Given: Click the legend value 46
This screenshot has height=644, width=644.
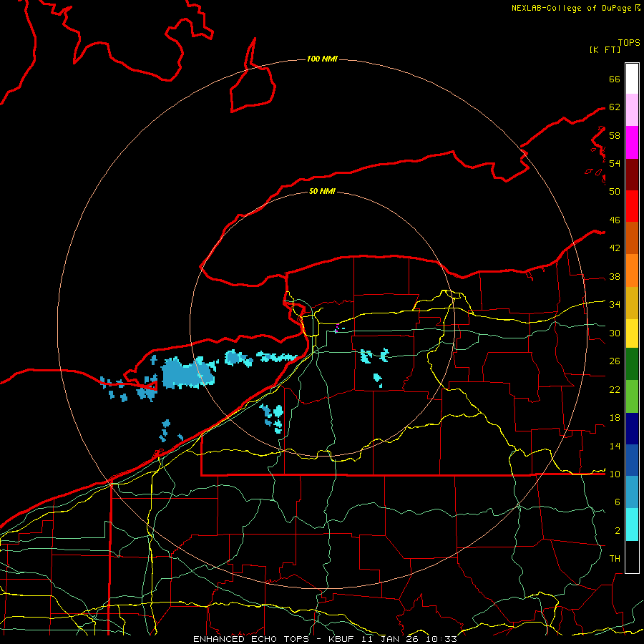Looking at the screenshot, I should (615, 220).
